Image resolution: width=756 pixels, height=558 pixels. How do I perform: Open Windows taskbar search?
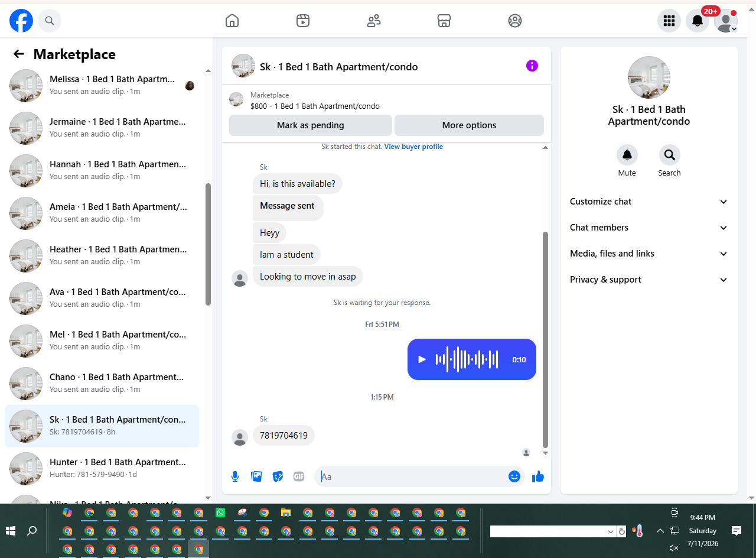pyautogui.click(x=32, y=531)
